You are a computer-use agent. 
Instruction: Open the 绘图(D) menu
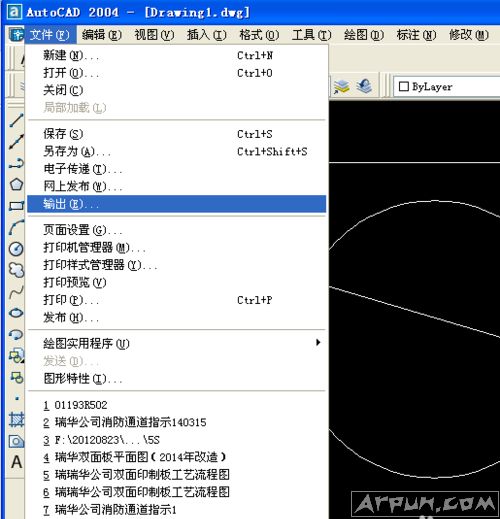pyautogui.click(x=364, y=35)
